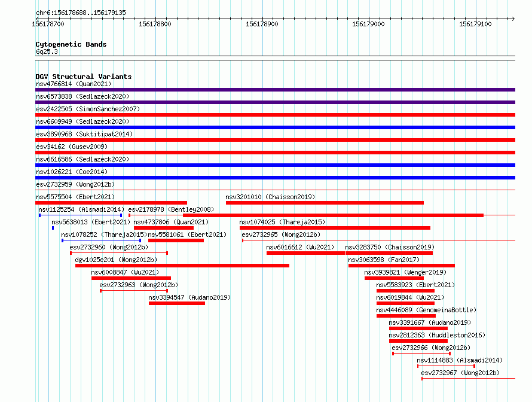Click esv2732963 (Wong2012b) label

tap(139, 285)
